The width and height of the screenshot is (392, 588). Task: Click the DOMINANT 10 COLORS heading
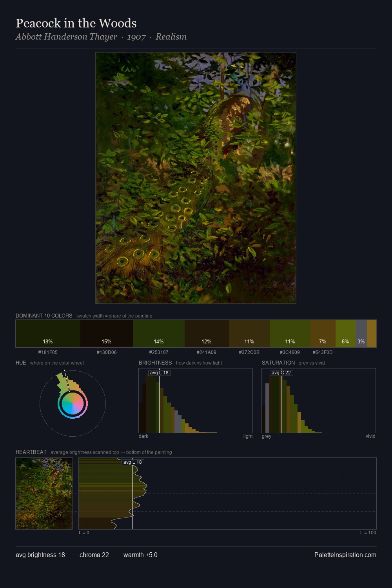coord(44,316)
